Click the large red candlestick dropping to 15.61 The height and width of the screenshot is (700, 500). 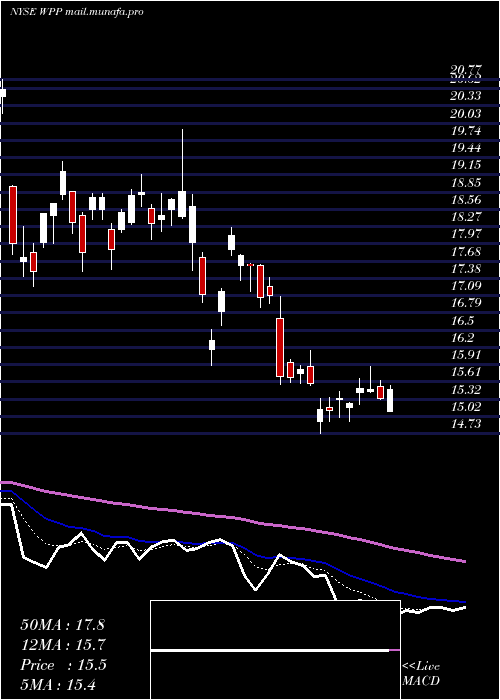coord(280,346)
